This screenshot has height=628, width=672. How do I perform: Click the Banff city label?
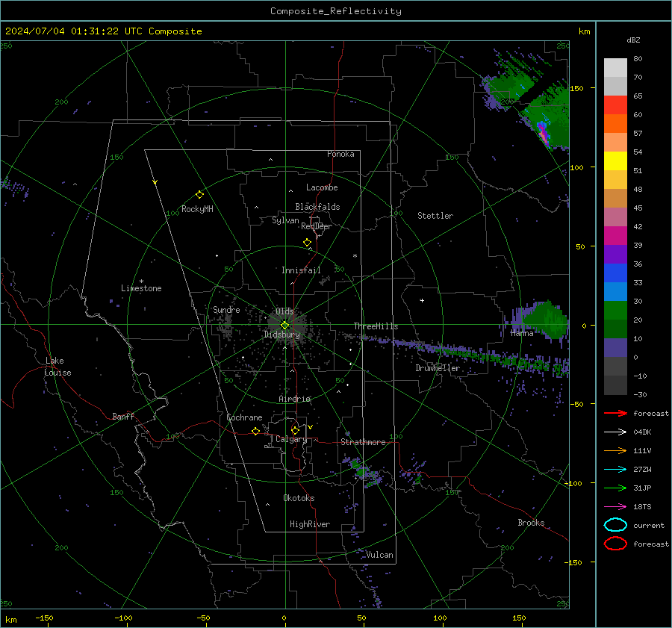pos(123,417)
